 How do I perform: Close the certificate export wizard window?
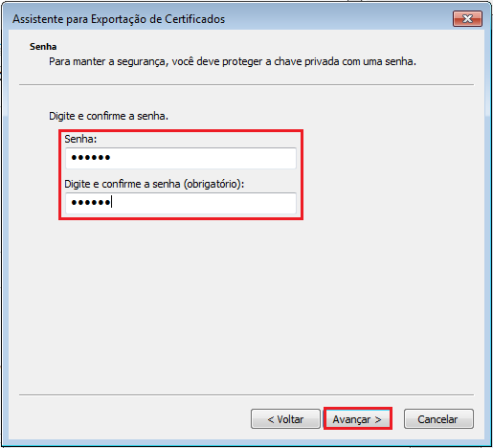(x=467, y=19)
